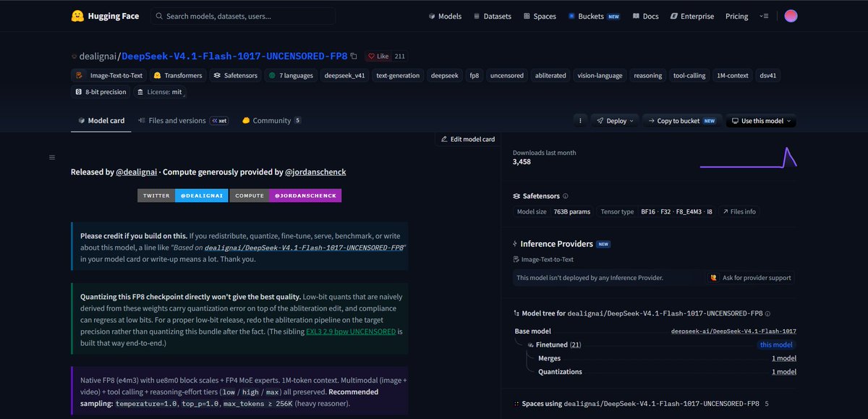The height and width of the screenshot is (419, 868).
Task: Filter by Image-Text-to-Text tag
Action: click(x=110, y=75)
